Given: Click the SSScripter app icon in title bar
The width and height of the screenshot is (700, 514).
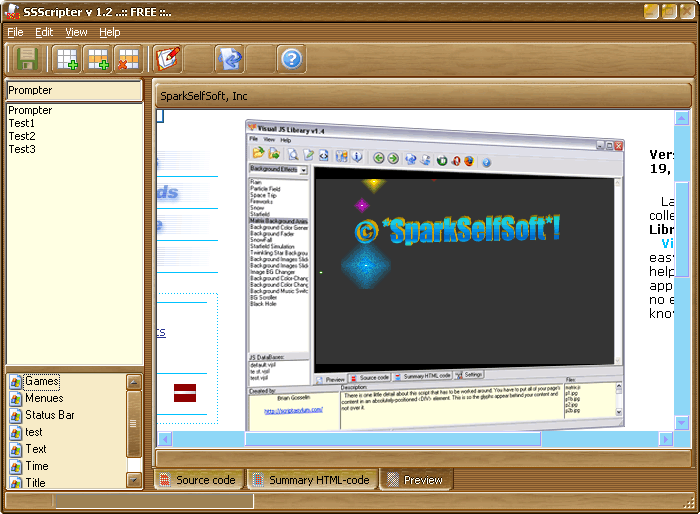Looking at the screenshot, I should point(13,12).
